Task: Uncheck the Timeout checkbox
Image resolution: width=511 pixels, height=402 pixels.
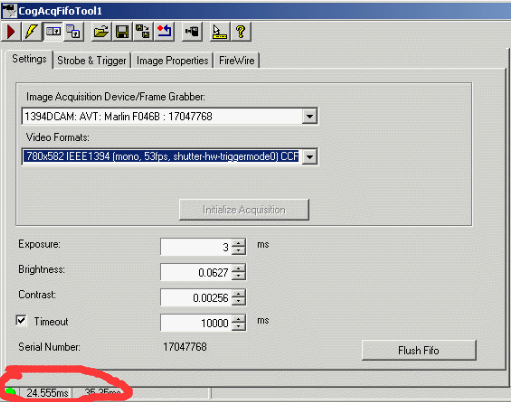Action: click(21, 321)
